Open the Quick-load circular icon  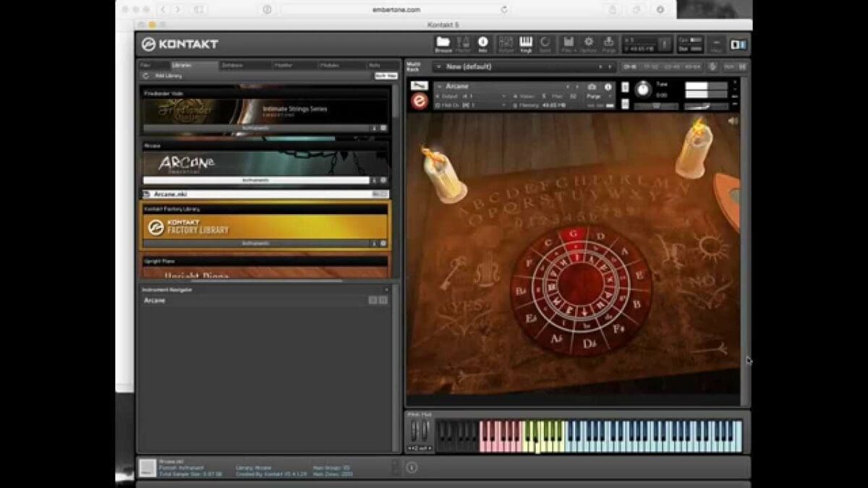pyautogui.click(x=545, y=43)
